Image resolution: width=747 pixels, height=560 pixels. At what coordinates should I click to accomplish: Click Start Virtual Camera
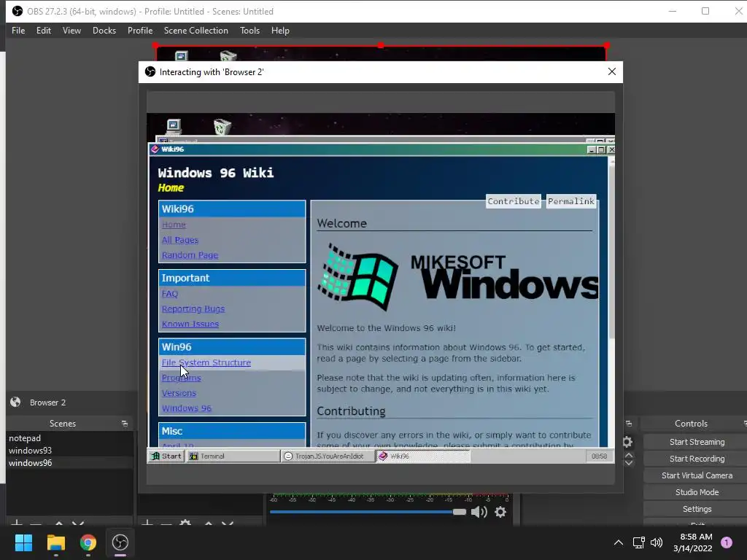[697, 475]
